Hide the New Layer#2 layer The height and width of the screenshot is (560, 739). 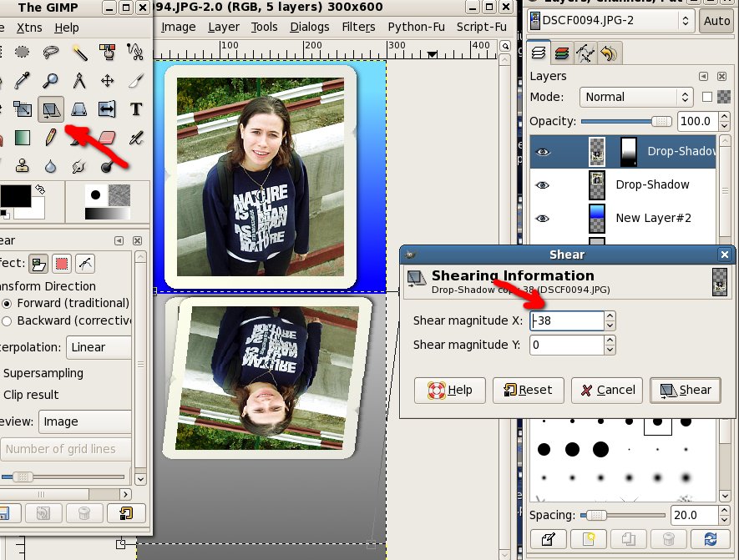(543, 219)
